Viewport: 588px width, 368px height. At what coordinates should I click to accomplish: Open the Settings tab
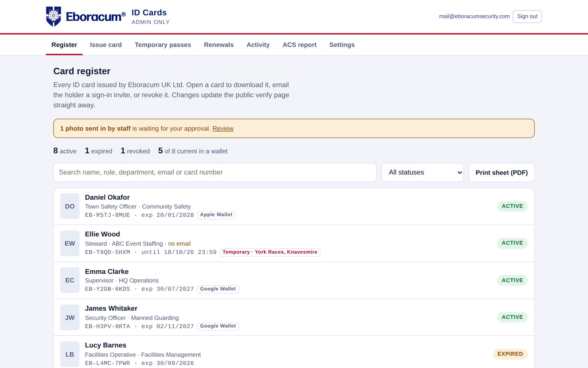(342, 45)
